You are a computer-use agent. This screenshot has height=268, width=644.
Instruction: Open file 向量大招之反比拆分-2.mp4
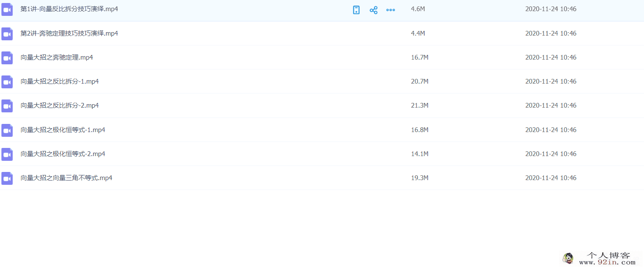60,105
